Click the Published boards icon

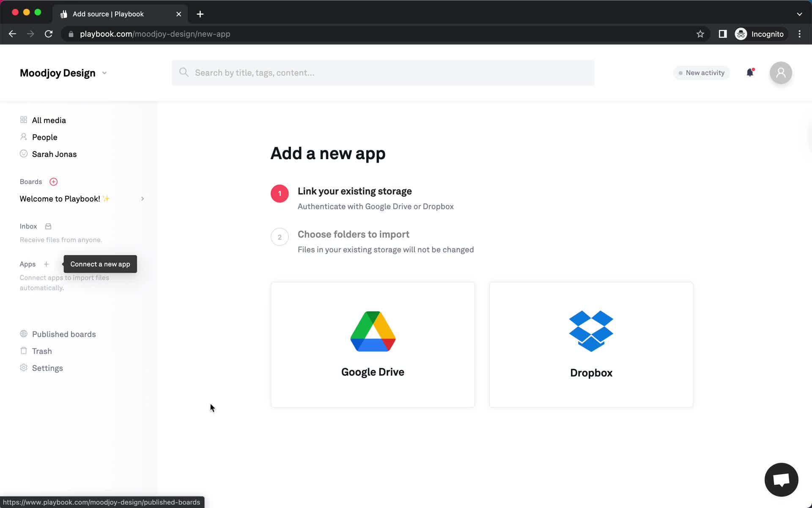(x=23, y=333)
